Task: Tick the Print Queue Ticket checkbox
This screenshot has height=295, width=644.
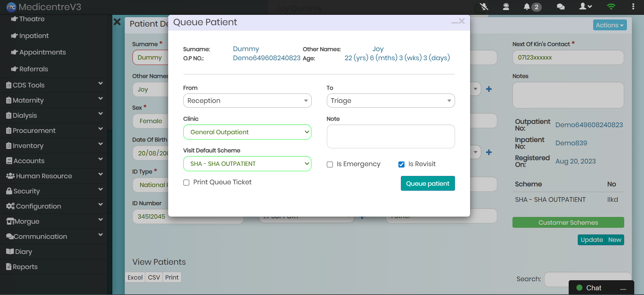Action: click(186, 183)
